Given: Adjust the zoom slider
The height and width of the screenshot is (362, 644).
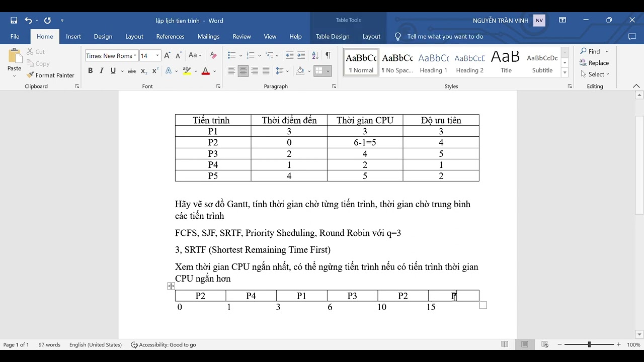Looking at the screenshot, I should (x=589, y=345).
